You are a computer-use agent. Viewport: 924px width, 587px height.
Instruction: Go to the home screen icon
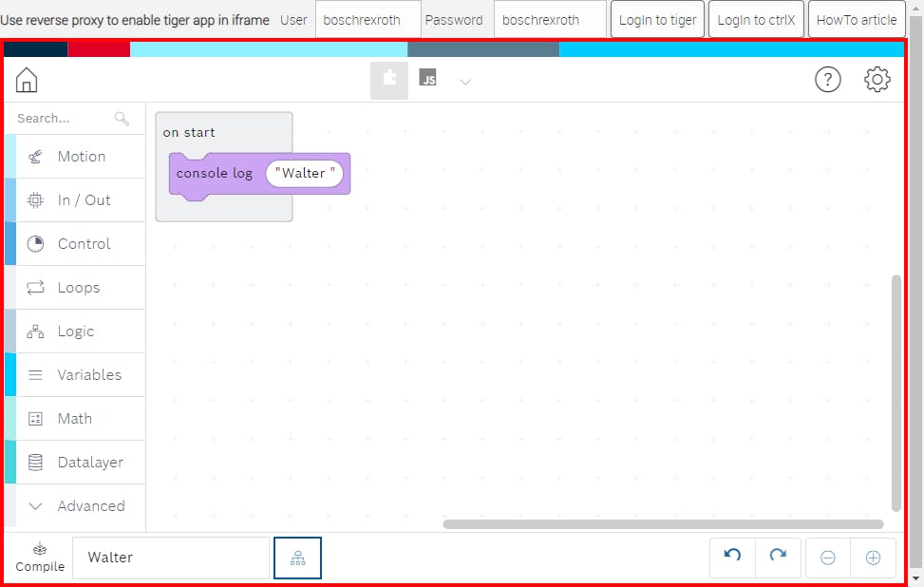pos(27,80)
